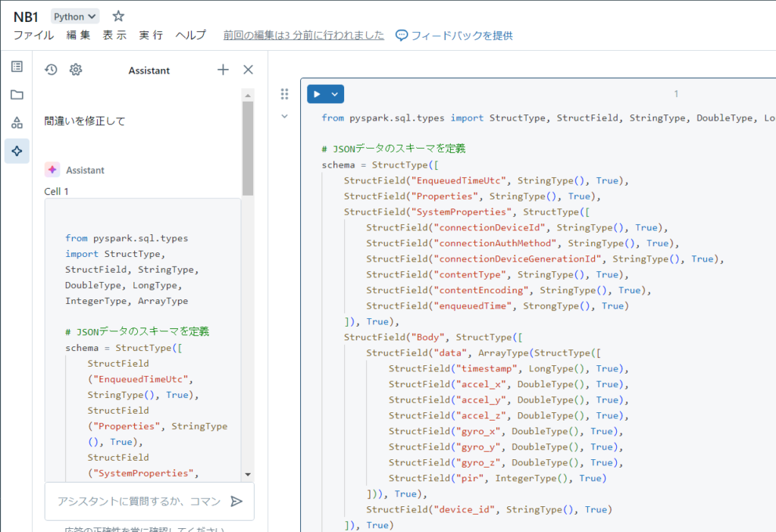
Task: Star the NB1 notebook as favorite
Action: click(x=118, y=16)
